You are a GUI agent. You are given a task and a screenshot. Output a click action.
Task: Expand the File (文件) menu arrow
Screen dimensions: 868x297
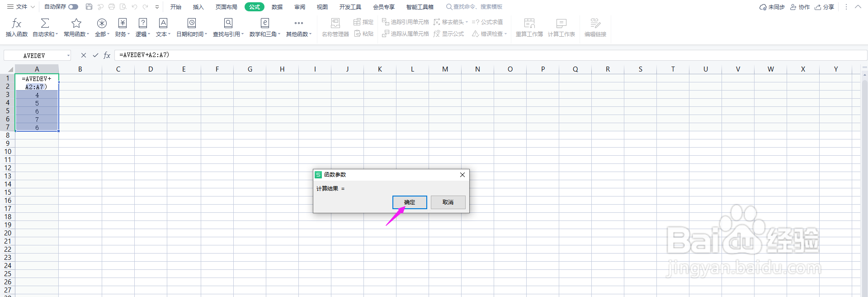pyautogui.click(x=33, y=7)
